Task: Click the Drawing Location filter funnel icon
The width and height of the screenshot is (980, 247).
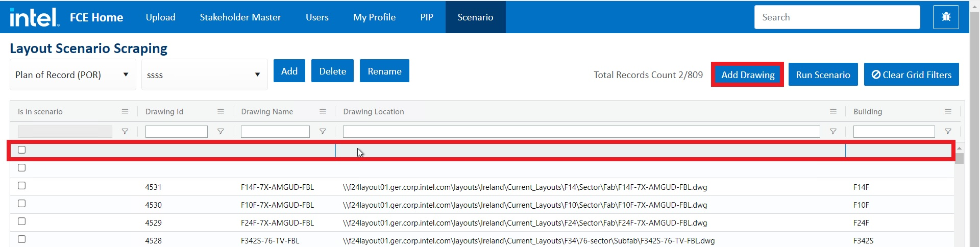Action: tap(833, 132)
